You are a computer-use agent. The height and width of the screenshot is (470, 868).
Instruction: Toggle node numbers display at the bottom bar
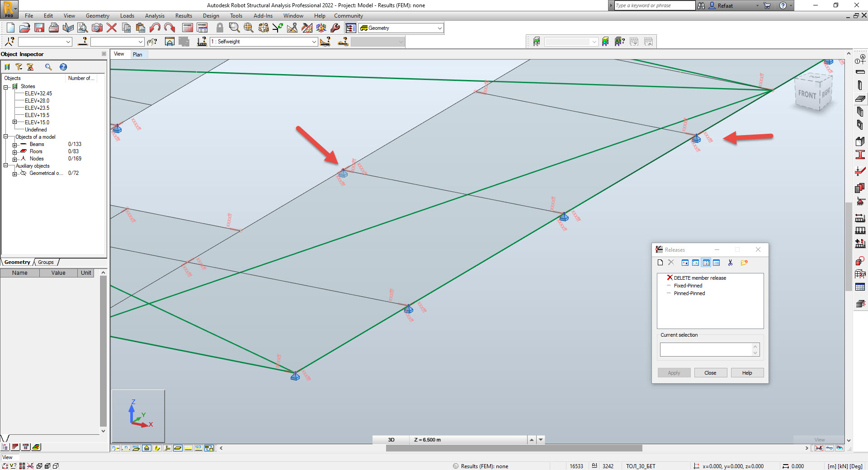click(126, 448)
